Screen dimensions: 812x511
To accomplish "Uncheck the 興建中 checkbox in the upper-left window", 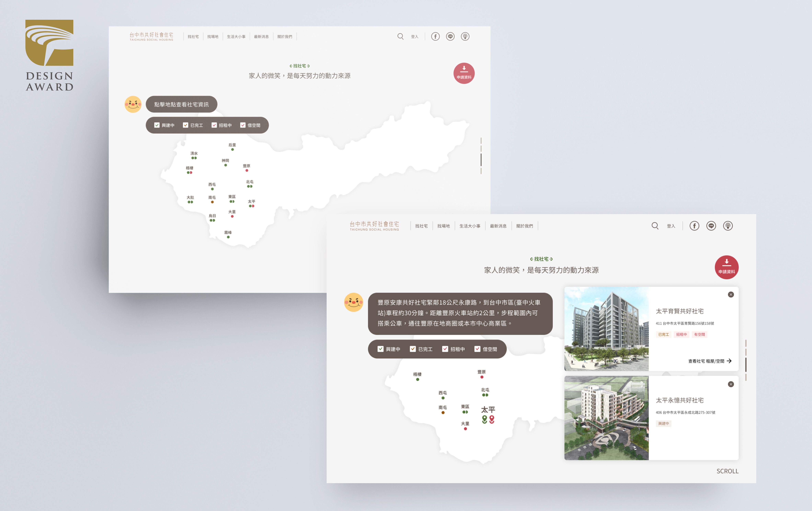I will (x=157, y=125).
